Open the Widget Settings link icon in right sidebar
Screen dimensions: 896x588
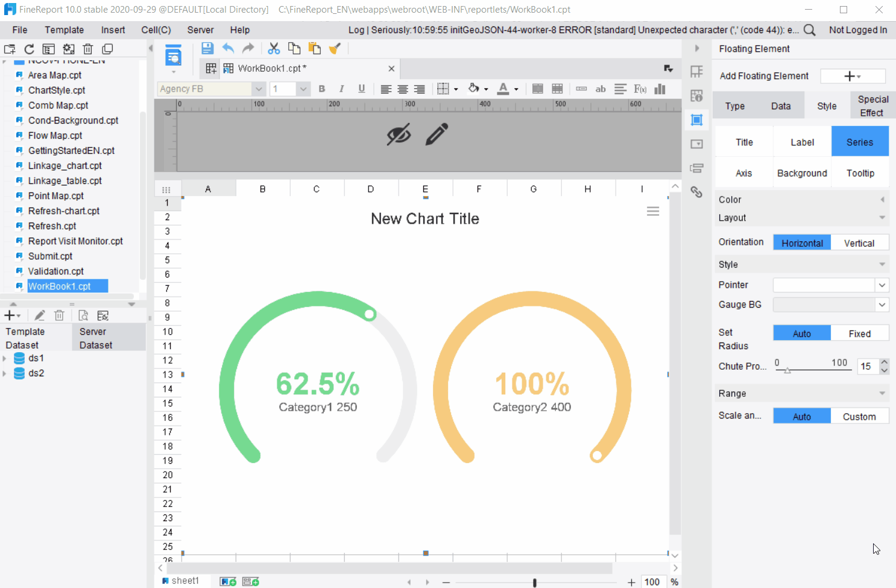(696, 192)
